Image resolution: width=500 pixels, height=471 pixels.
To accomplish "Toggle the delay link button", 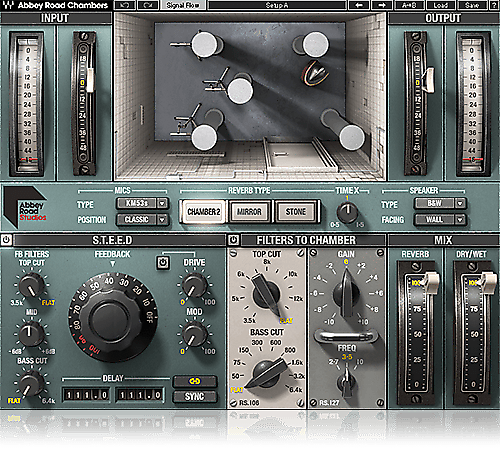I will 195,381.
